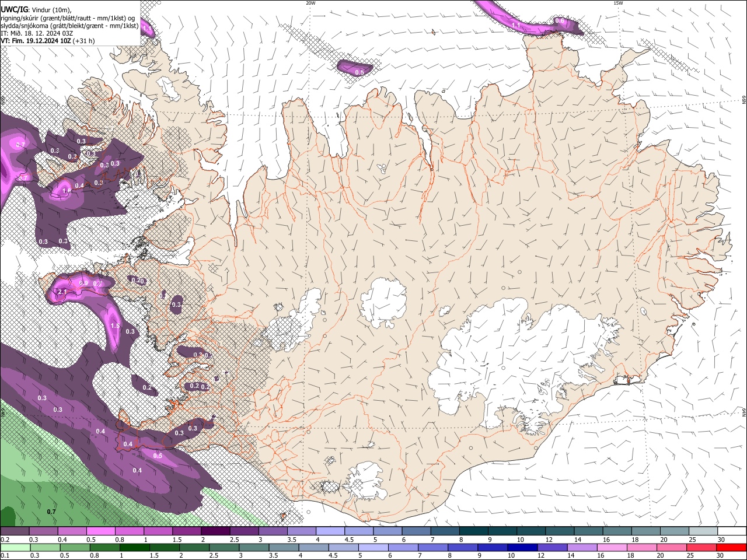Click the 'slydda/snjókoma' legend description line
This screenshot has width=747, height=560.
pos(69,26)
